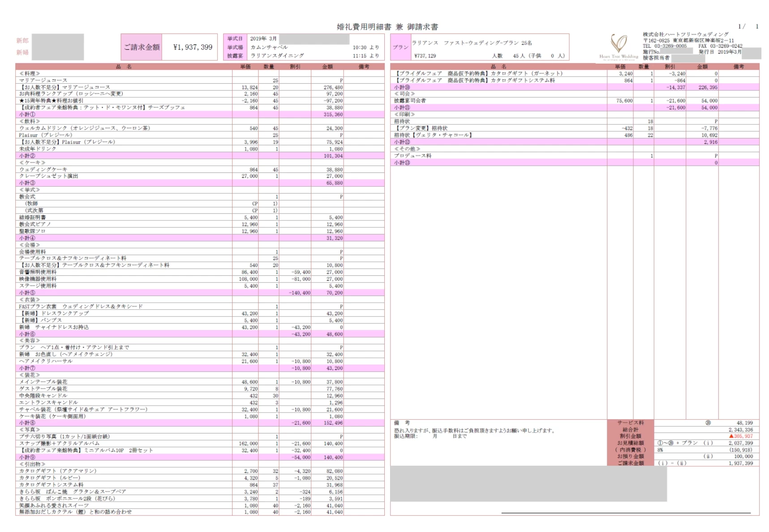
Task: Select the 小計① subtotal row
Action: tap(200, 115)
